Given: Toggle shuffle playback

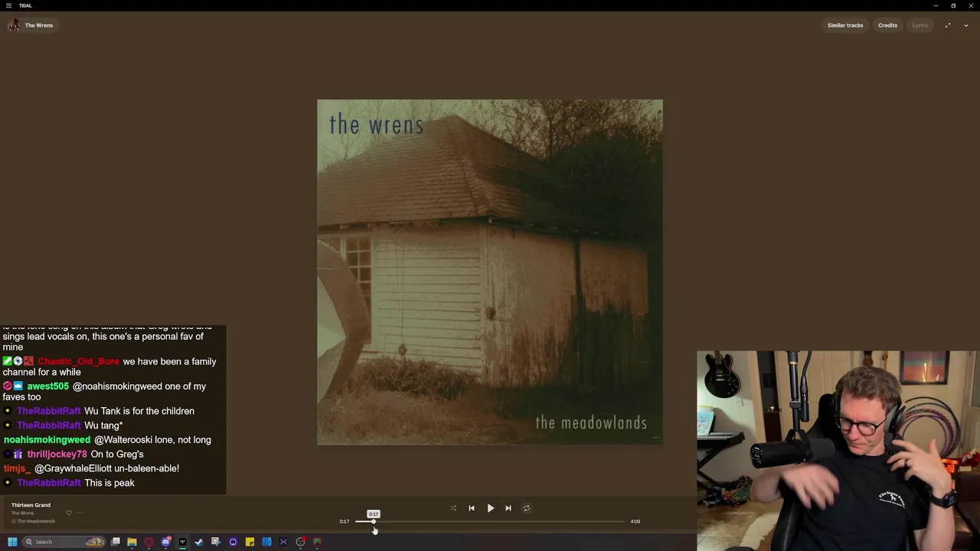Looking at the screenshot, I should point(453,508).
